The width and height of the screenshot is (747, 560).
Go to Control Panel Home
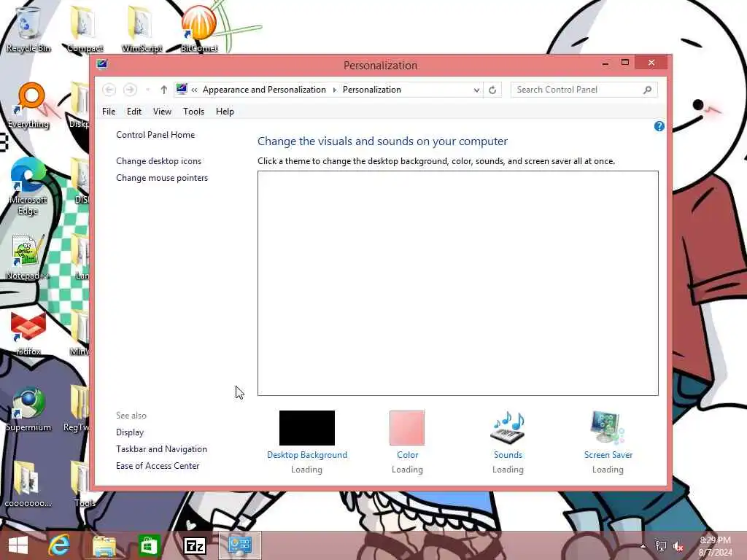(155, 135)
